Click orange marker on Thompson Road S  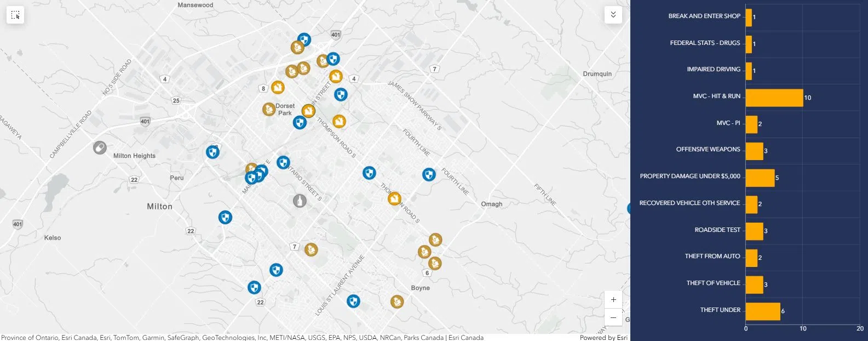coord(394,198)
